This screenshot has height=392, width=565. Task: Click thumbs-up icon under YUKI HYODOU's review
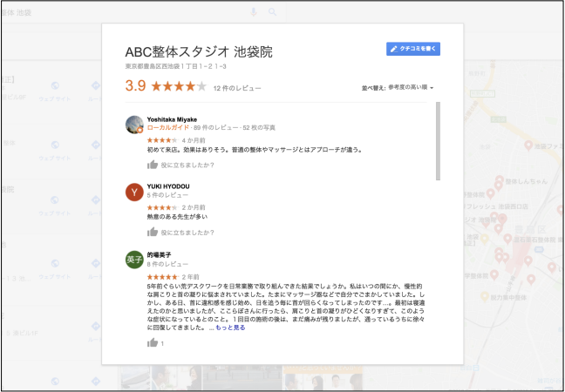[153, 233]
